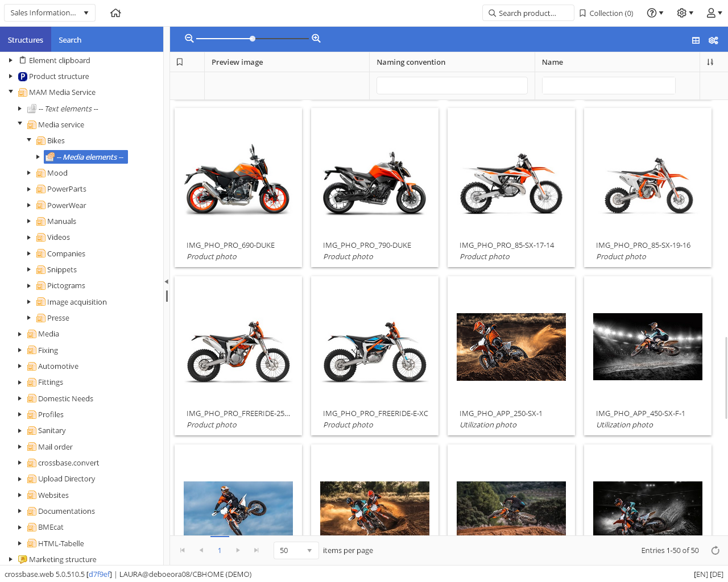The width and height of the screenshot is (728, 582).
Task: Switch to the Search tab
Action: tap(70, 40)
